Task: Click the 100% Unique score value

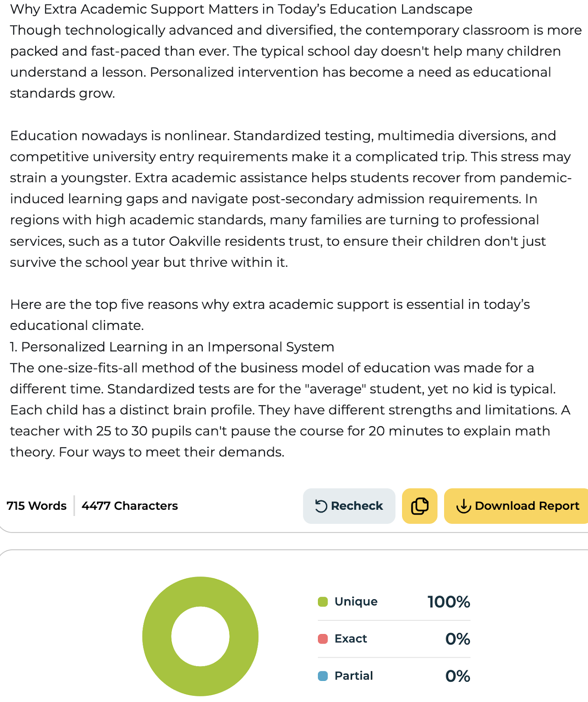Action: (449, 602)
